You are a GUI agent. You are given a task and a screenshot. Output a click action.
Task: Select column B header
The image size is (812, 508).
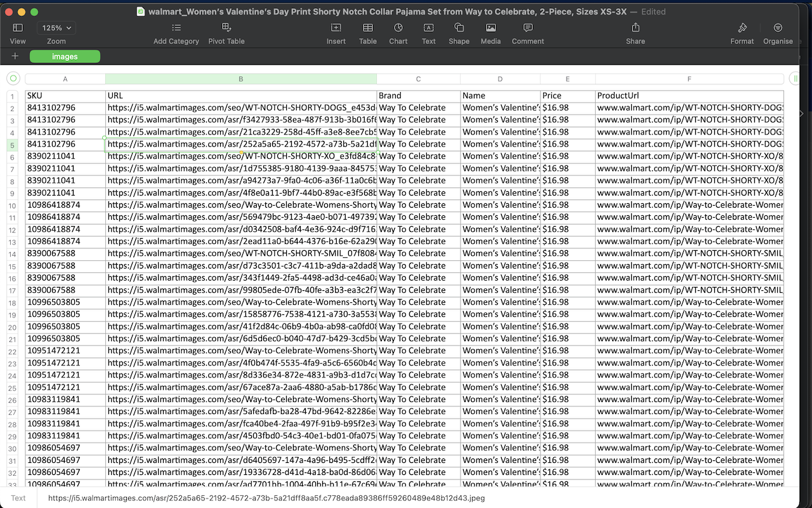coord(240,79)
